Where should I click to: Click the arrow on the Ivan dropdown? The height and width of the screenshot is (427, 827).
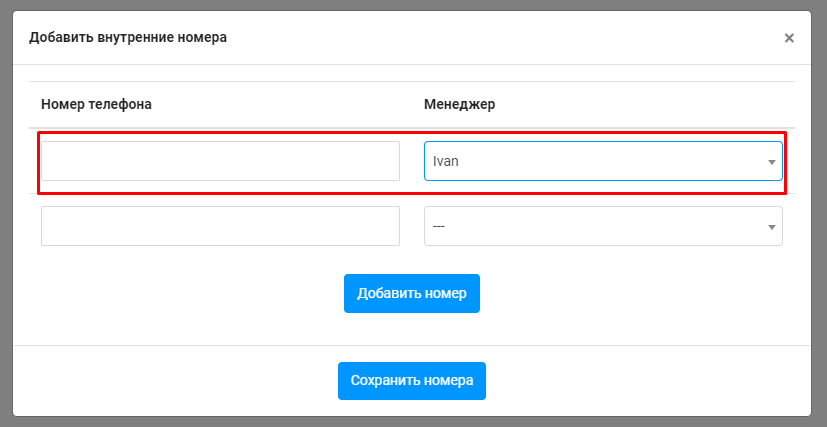771,162
